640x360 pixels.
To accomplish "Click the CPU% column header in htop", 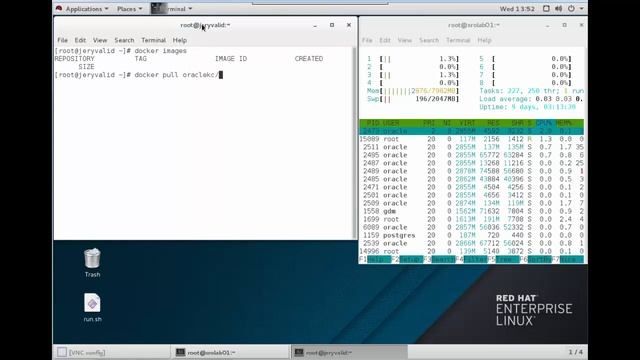I will (543, 123).
